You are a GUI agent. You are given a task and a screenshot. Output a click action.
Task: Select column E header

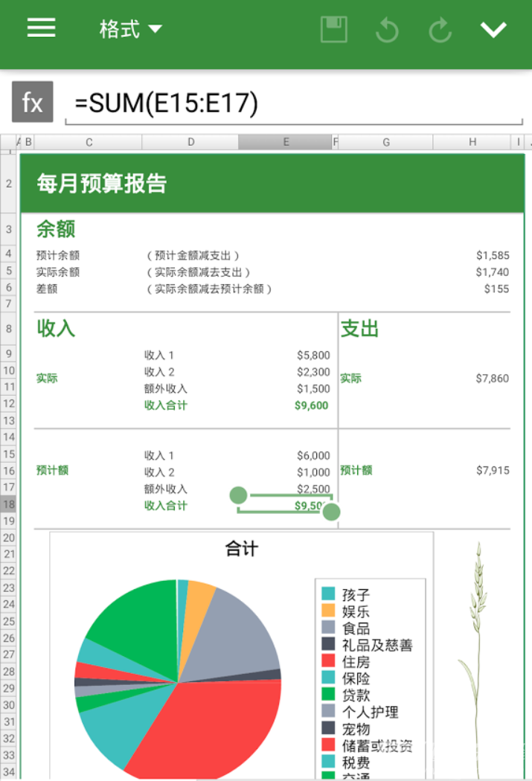pyautogui.click(x=286, y=142)
